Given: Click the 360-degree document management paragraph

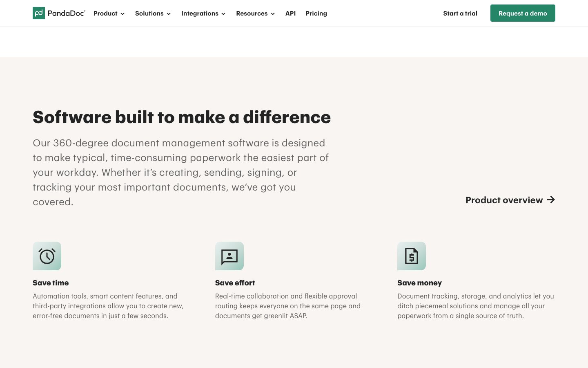Looking at the screenshot, I should [180, 172].
